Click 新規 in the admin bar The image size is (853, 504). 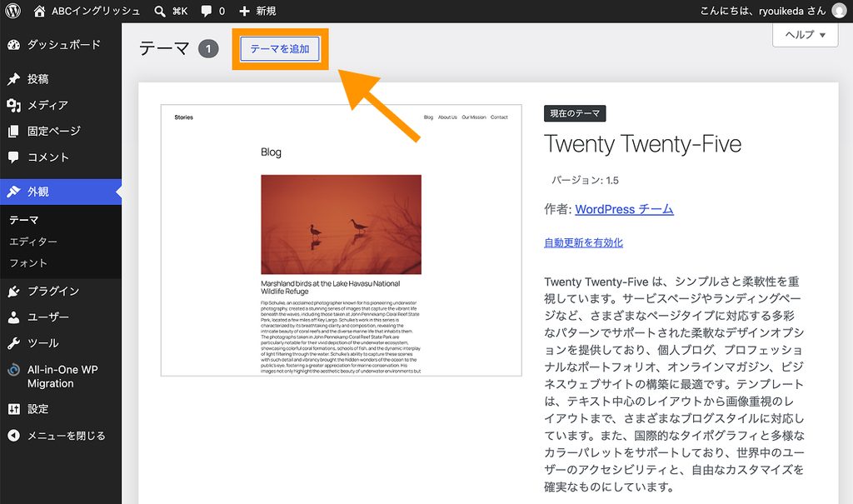[x=266, y=11]
